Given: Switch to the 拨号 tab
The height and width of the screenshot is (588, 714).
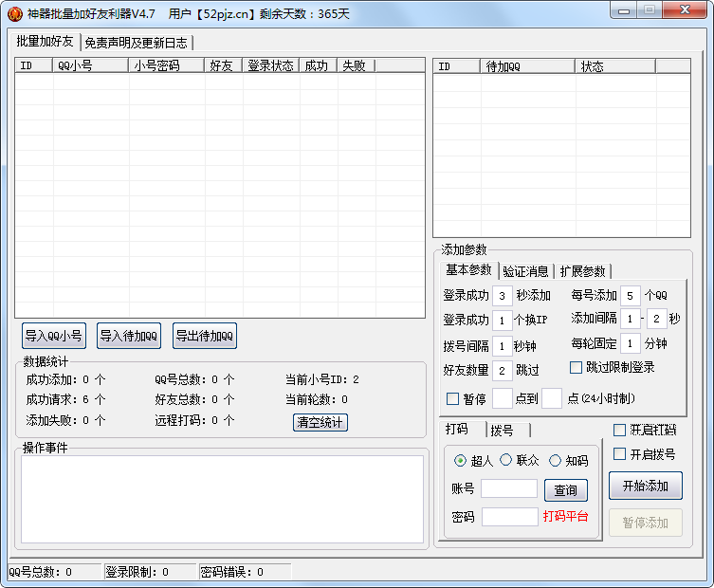Looking at the screenshot, I should point(503,431).
